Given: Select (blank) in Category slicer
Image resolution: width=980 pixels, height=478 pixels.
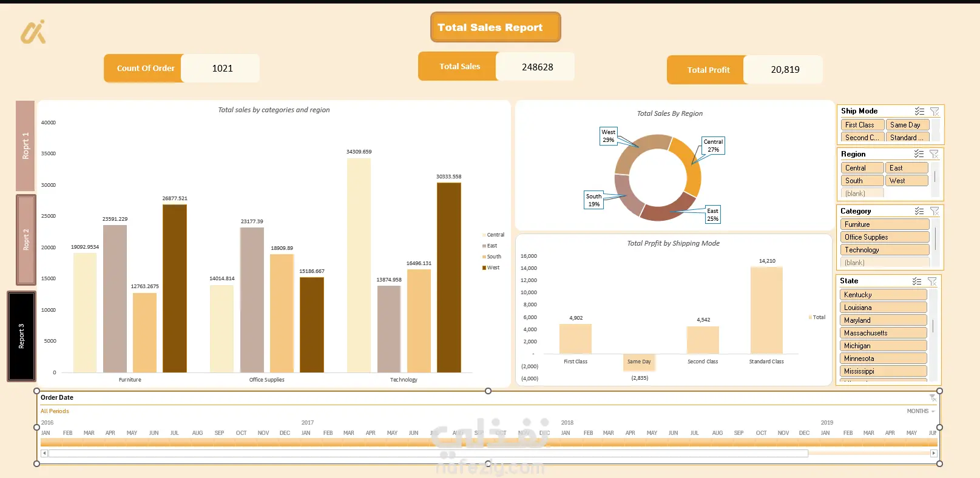Looking at the screenshot, I should [885, 263].
